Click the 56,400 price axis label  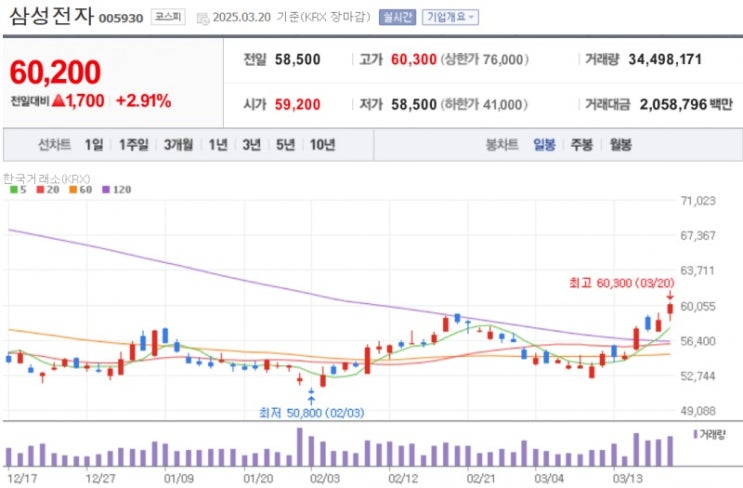pyautogui.click(x=698, y=341)
